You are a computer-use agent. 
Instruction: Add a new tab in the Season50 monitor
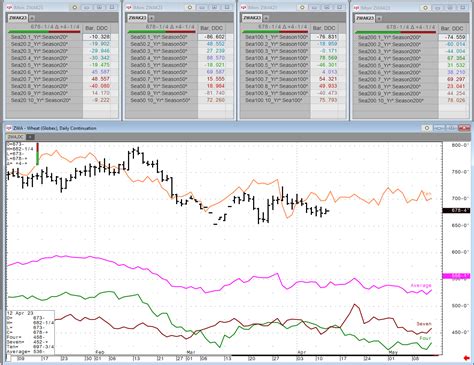point(151,18)
